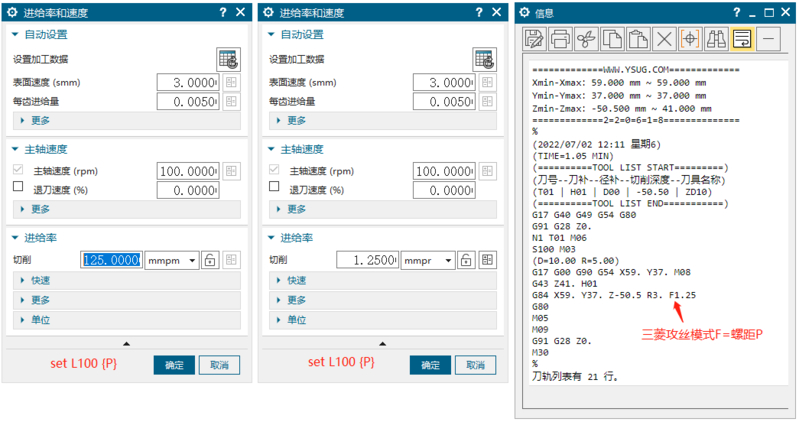Screen dimensions: 799x422
Task: Collapse 进给率 section in mmpm dialog
Action: pos(15,238)
